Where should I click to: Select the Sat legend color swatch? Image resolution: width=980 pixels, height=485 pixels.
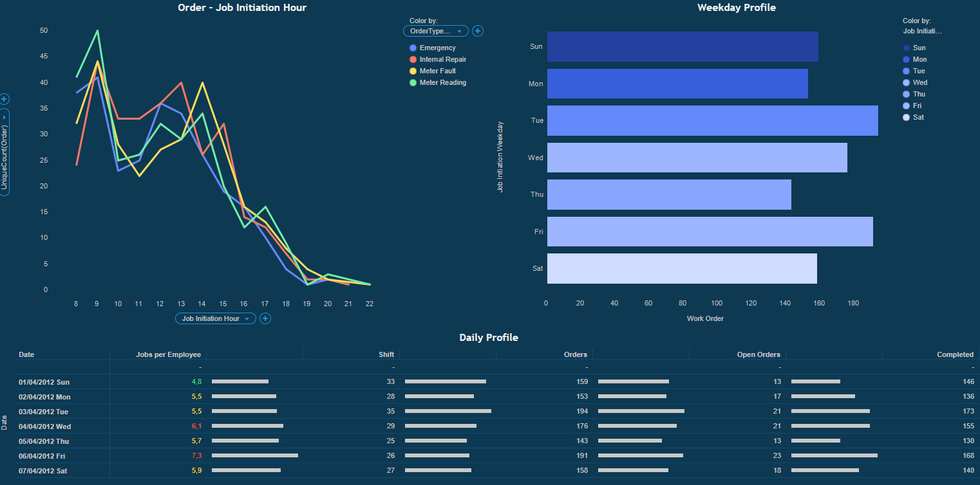pos(907,118)
